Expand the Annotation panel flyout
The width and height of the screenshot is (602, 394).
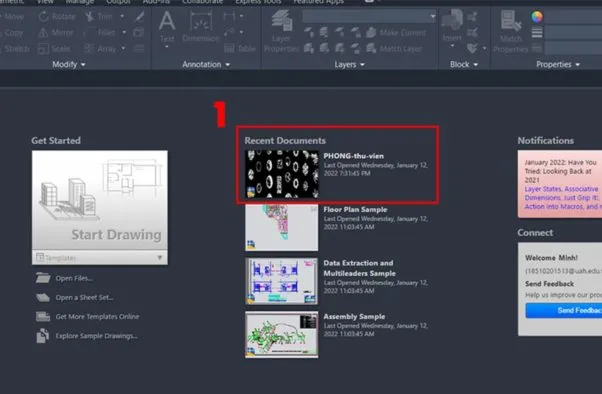tap(206, 65)
